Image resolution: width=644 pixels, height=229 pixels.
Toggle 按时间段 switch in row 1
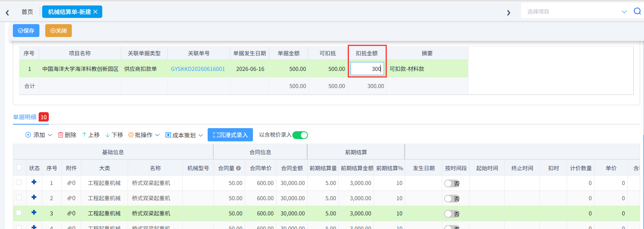point(452,183)
